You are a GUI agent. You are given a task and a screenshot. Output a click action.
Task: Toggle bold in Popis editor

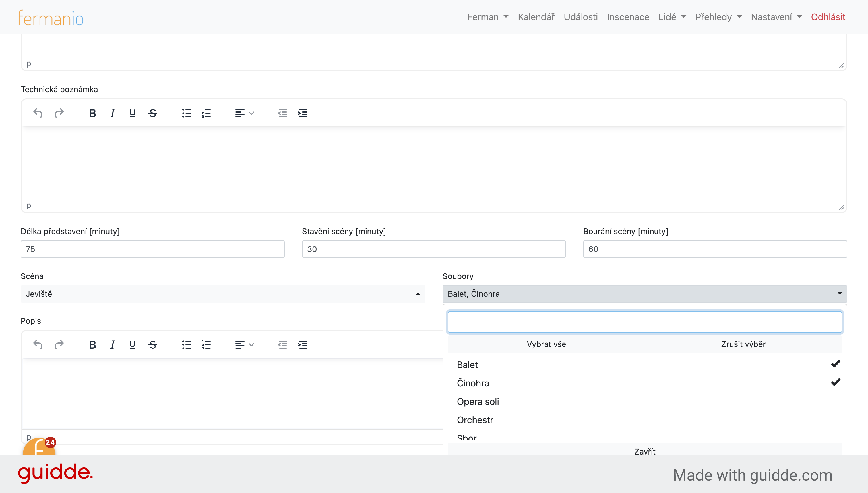[92, 345]
